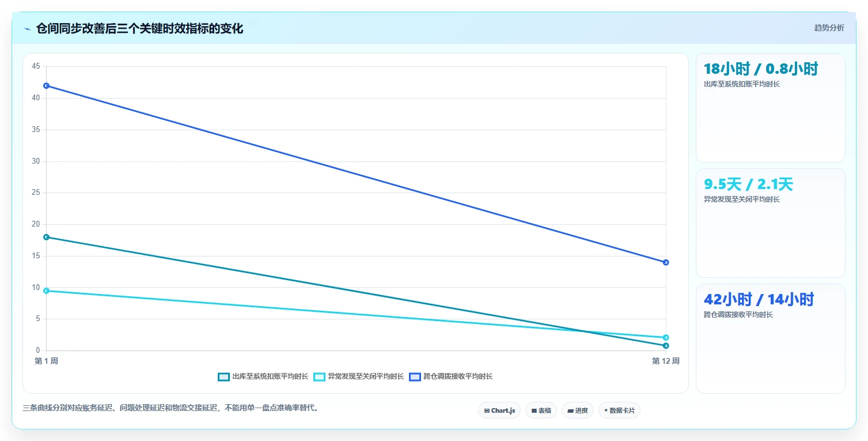Select the week 1 point at 18

(x=46, y=237)
